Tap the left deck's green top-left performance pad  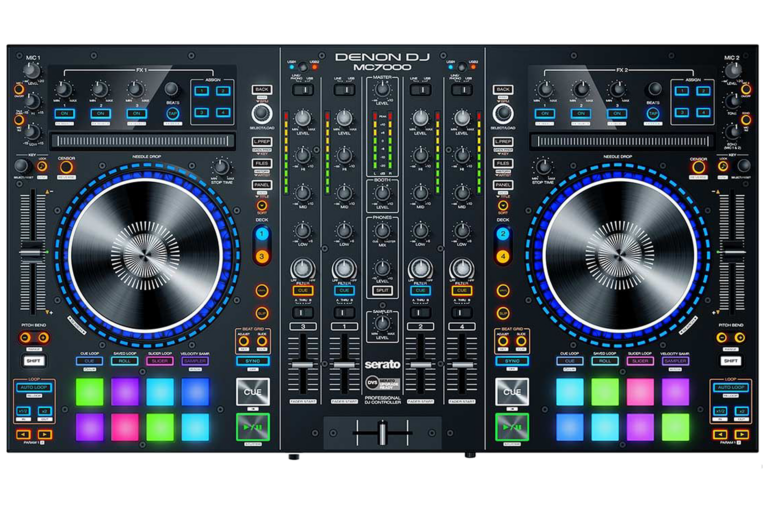pos(89,392)
